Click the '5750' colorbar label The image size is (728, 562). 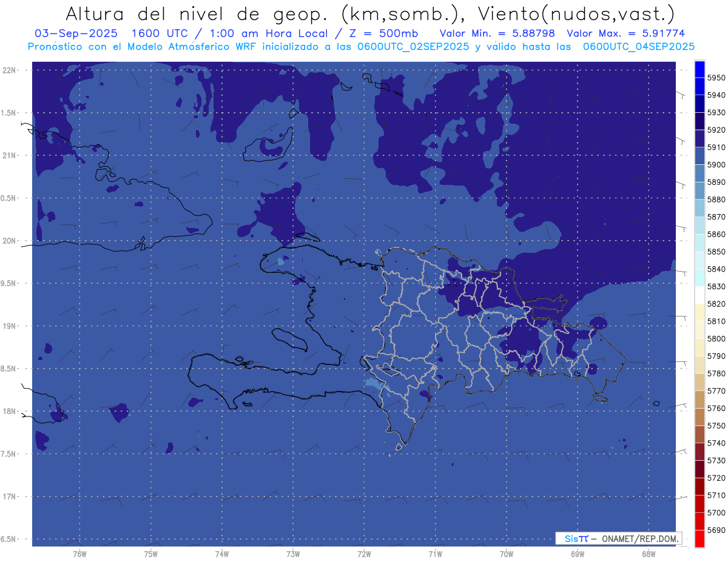717,426
